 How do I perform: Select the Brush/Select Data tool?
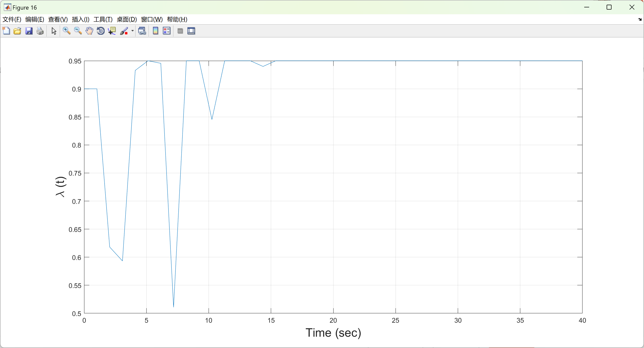click(124, 31)
